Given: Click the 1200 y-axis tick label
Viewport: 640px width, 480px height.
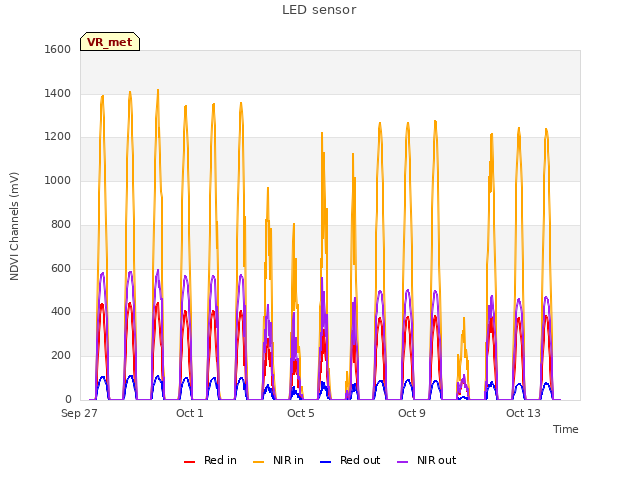Looking at the screenshot, I should pyautogui.click(x=58, y=137).
